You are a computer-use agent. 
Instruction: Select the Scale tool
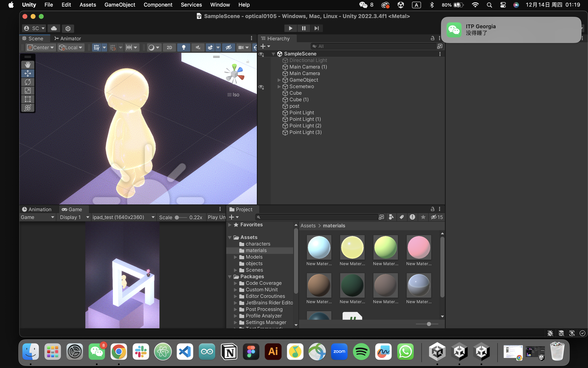pyautogui.click(x=28, y=91)
